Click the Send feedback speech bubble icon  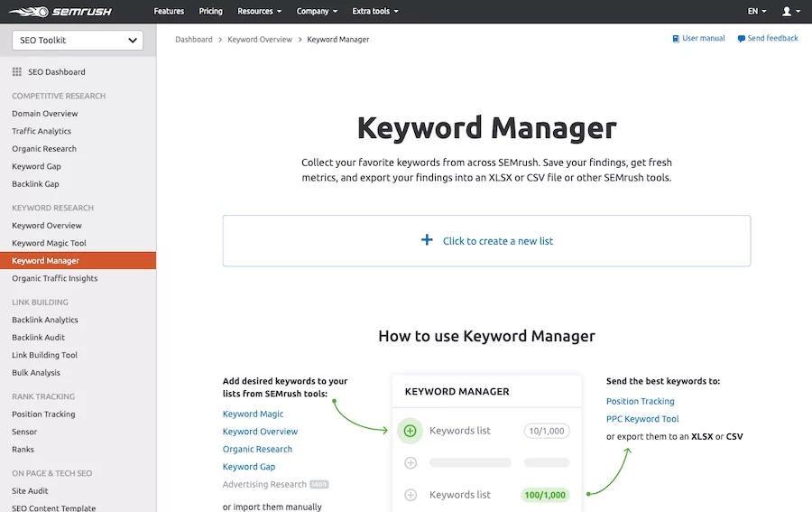coord(741,39)
